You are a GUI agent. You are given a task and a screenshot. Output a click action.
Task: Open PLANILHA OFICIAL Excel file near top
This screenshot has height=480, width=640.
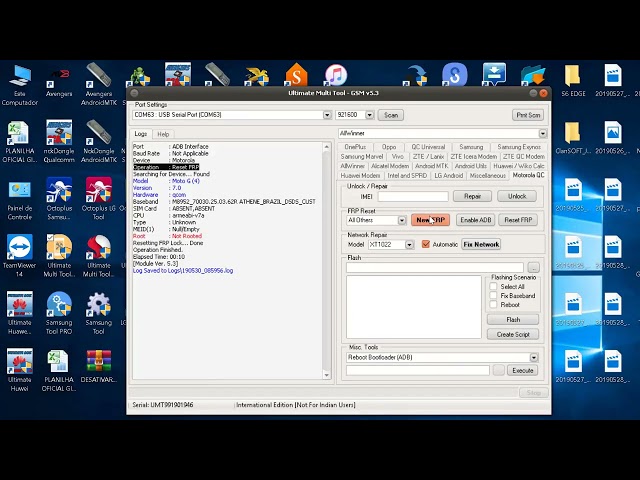pos(19,141)
